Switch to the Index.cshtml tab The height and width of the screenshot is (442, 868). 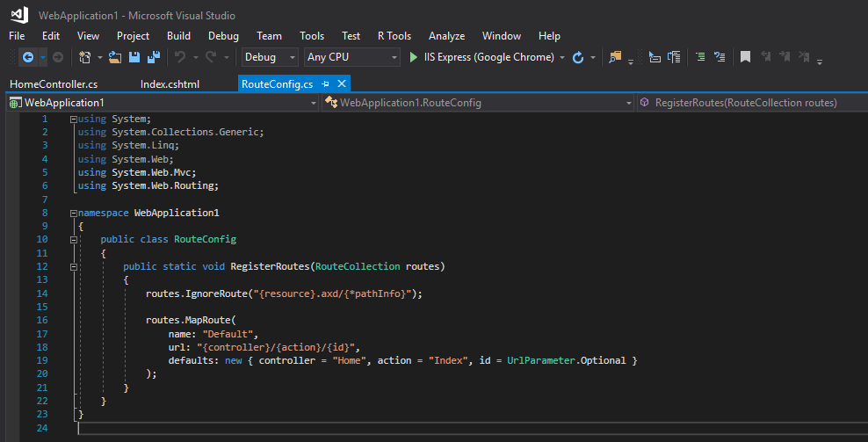[170, 84]
